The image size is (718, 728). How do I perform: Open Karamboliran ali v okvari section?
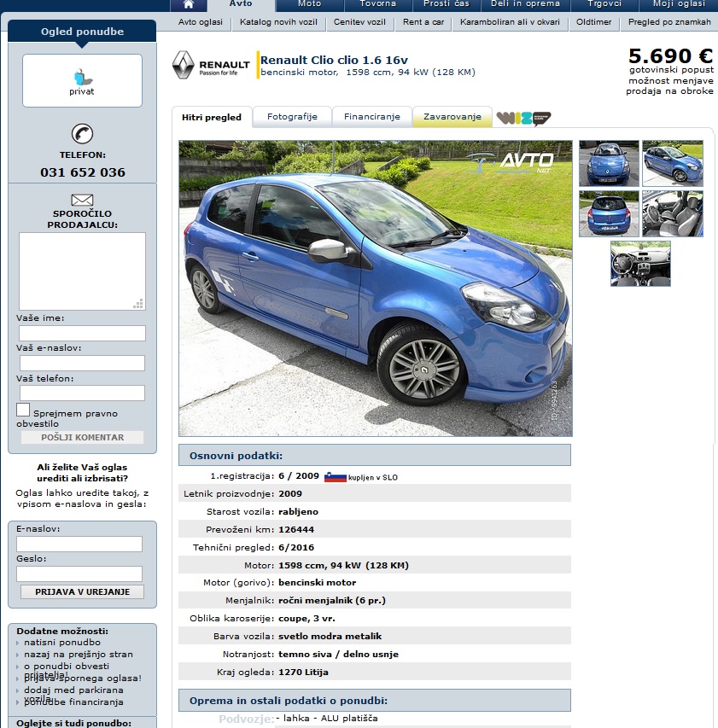point(510,22)
